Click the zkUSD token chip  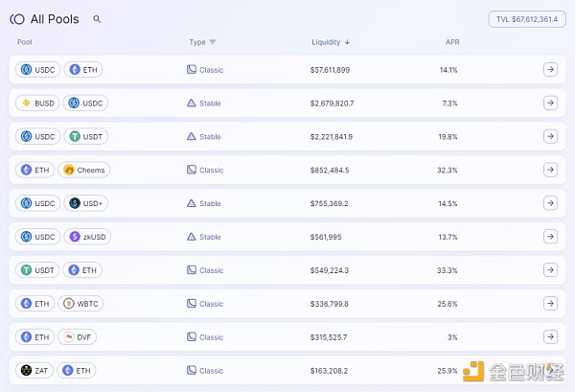pos(85,237)
